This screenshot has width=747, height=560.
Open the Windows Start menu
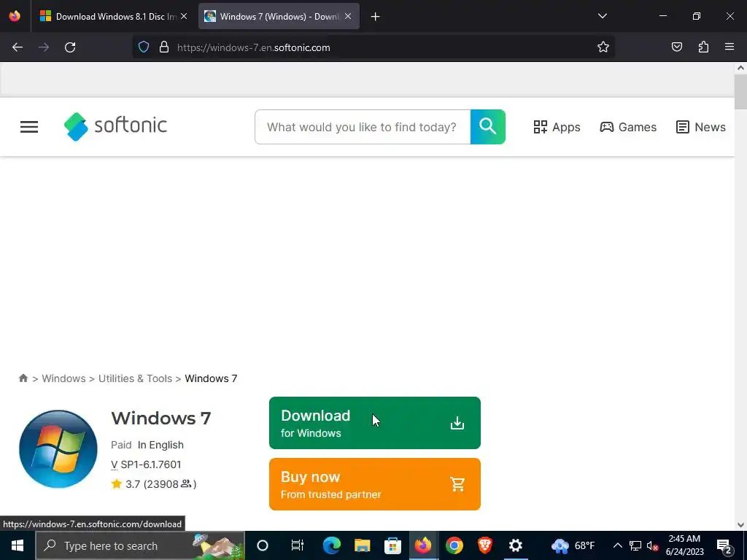(18, 545)
